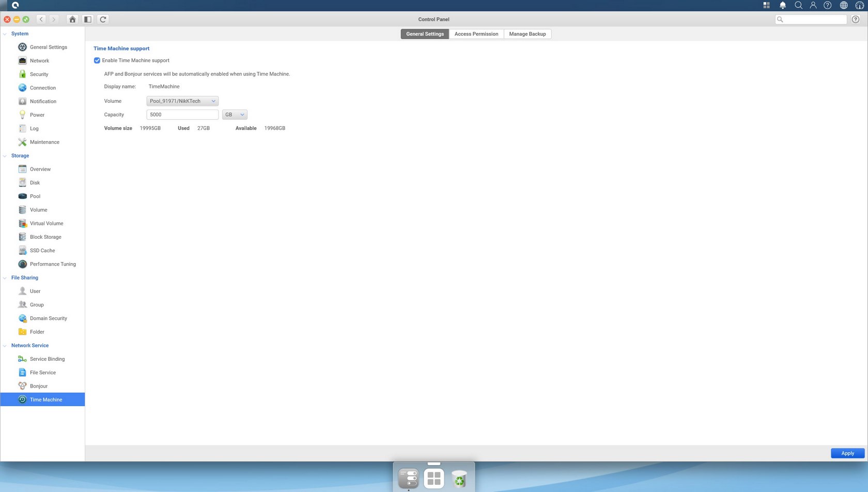This screenshot has width=868, height=492.
Task: Switch to the Access Permission tab
Action: [x=476, y=34]
